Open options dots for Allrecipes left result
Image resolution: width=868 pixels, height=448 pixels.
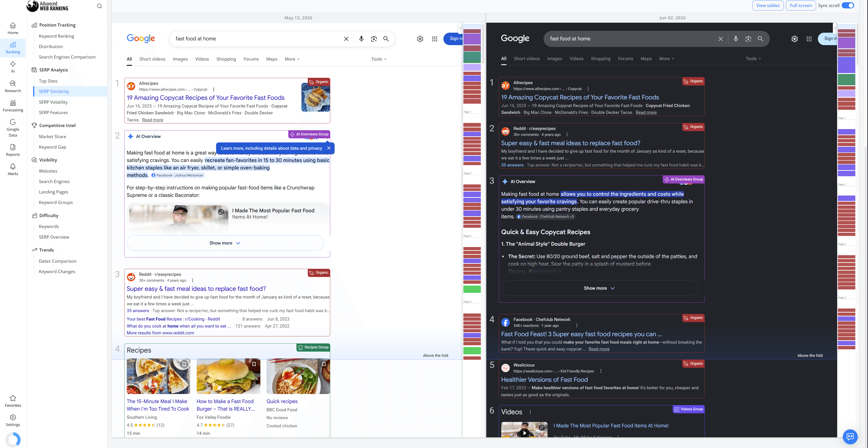click(x=214, y=89)
